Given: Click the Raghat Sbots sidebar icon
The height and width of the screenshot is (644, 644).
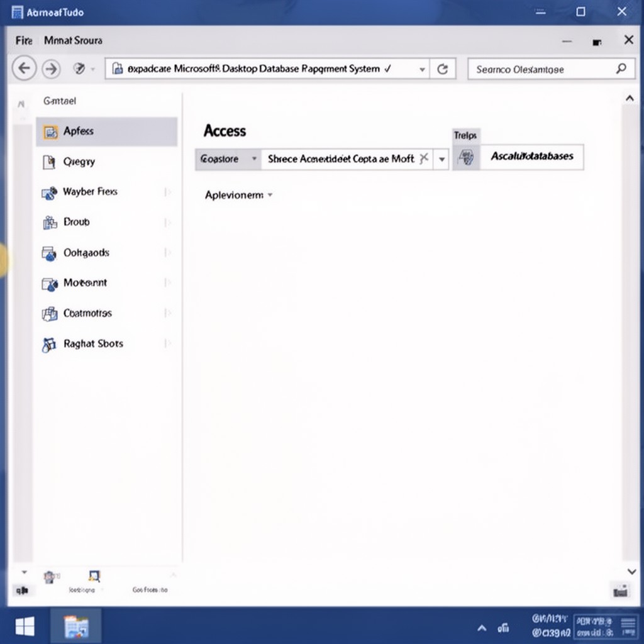Looking at the screenshot, I should 49,345.
